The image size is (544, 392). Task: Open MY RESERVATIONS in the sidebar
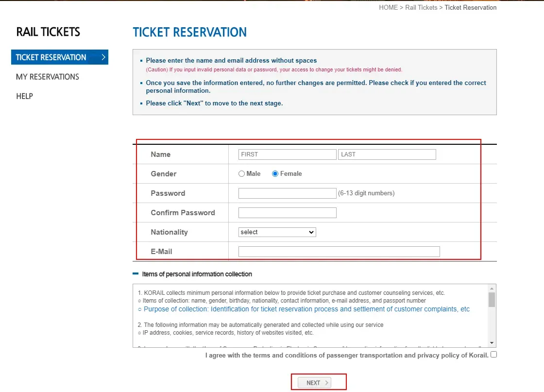pyautogui.click(x=47, y=77)
